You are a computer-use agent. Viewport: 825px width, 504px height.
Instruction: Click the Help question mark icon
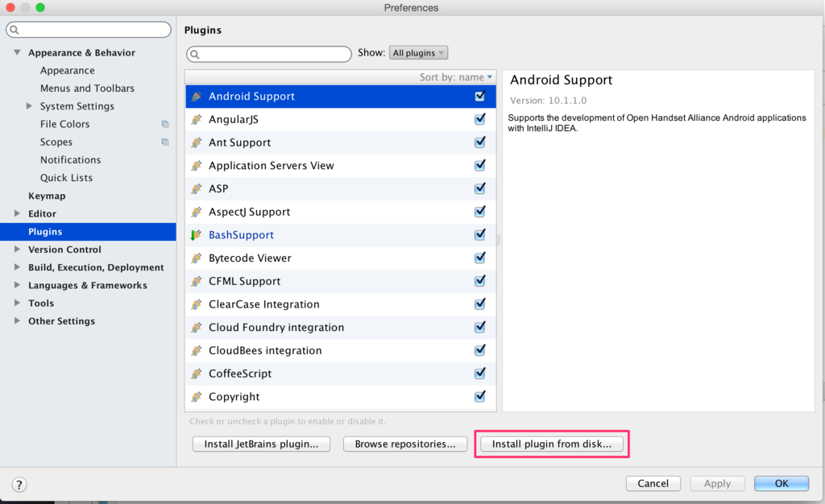click(19, 484)
